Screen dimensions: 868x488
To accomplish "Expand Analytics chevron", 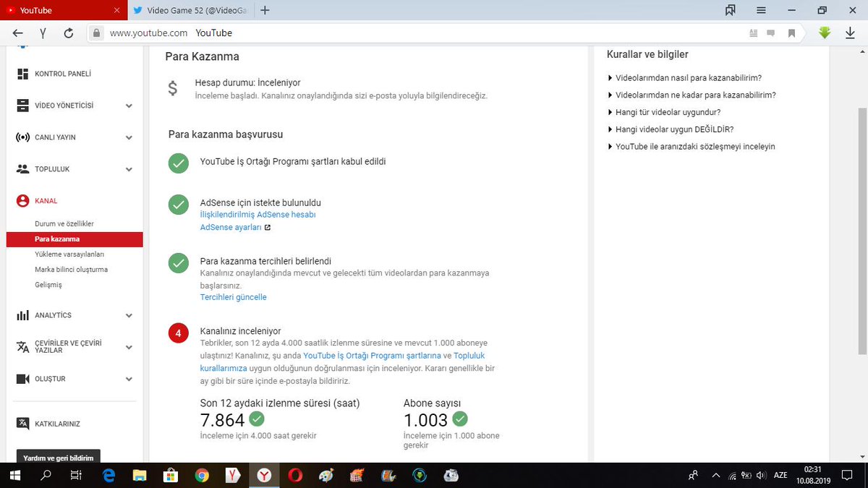I will [x=129, y=315].
